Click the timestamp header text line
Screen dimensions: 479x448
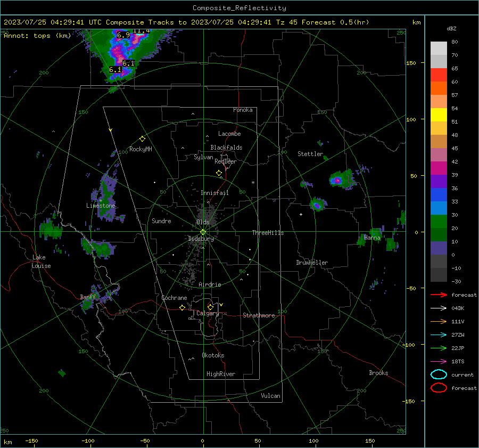point(186,22)
